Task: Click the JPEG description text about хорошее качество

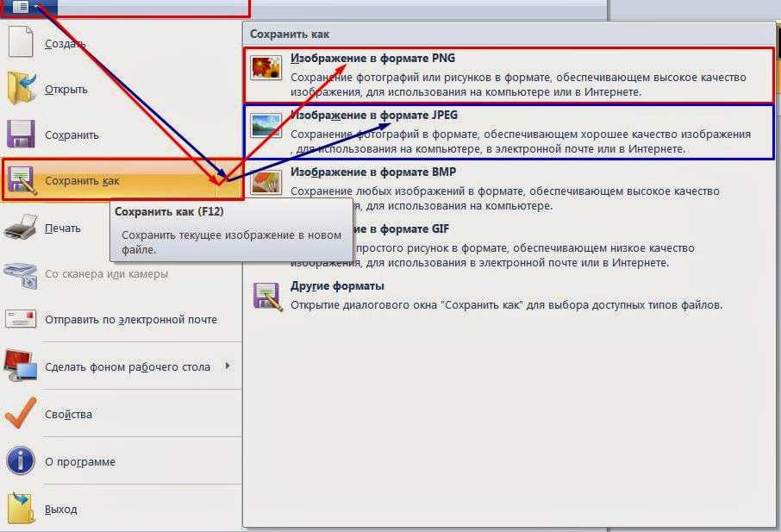Action: [x=521, y=141]
